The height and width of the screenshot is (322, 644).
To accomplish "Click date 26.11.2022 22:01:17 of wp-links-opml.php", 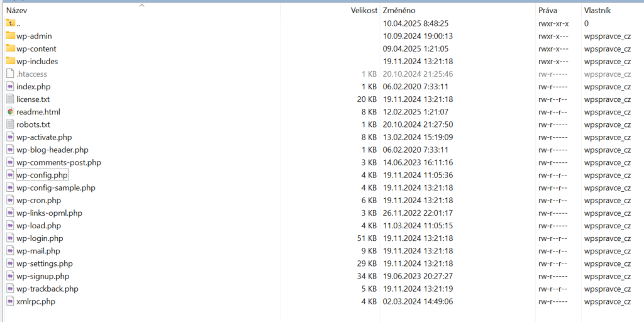I will pyautogui.click(x=418, y=214).
